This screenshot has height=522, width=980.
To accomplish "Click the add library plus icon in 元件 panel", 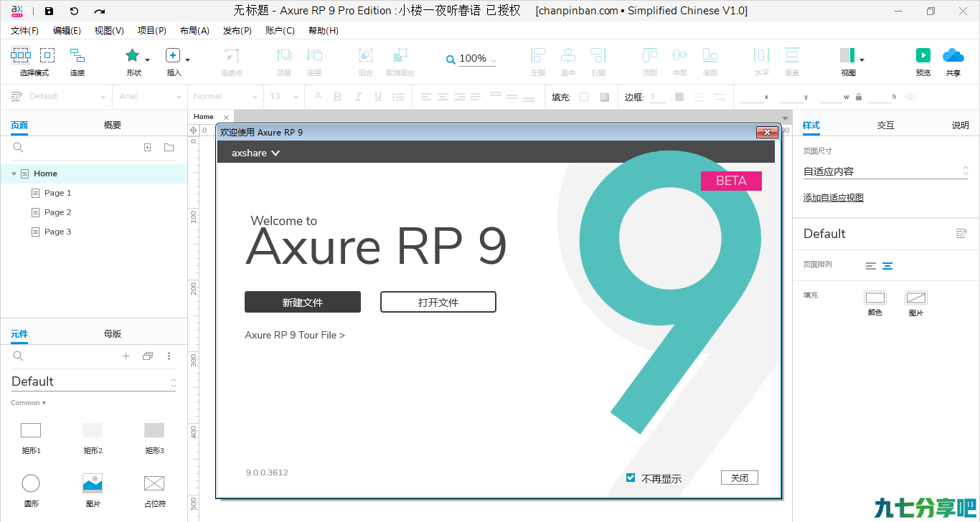I will tap(126, 356).
